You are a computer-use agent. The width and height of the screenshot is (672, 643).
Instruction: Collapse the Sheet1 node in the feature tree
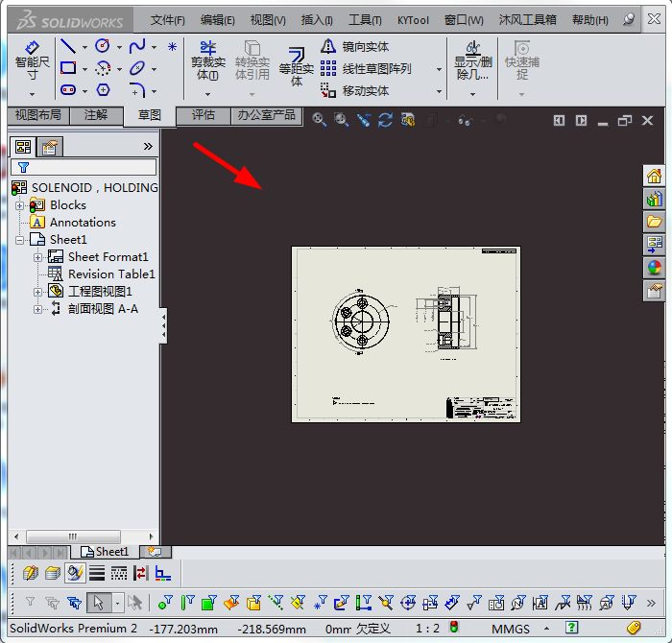20,240
